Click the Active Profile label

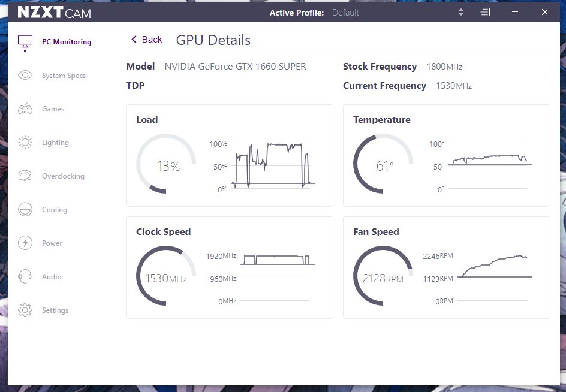click(297, 13)
